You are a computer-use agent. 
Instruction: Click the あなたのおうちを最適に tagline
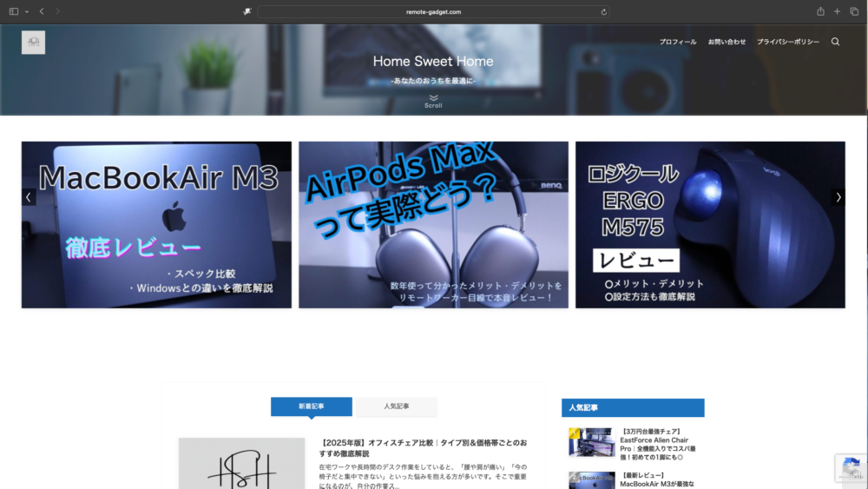pyautogui.click(x=433, y=81)
